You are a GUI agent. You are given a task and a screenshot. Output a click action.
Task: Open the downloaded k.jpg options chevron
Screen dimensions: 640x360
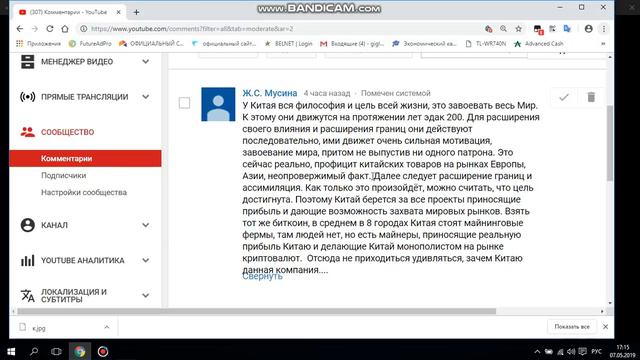point(107,327)
